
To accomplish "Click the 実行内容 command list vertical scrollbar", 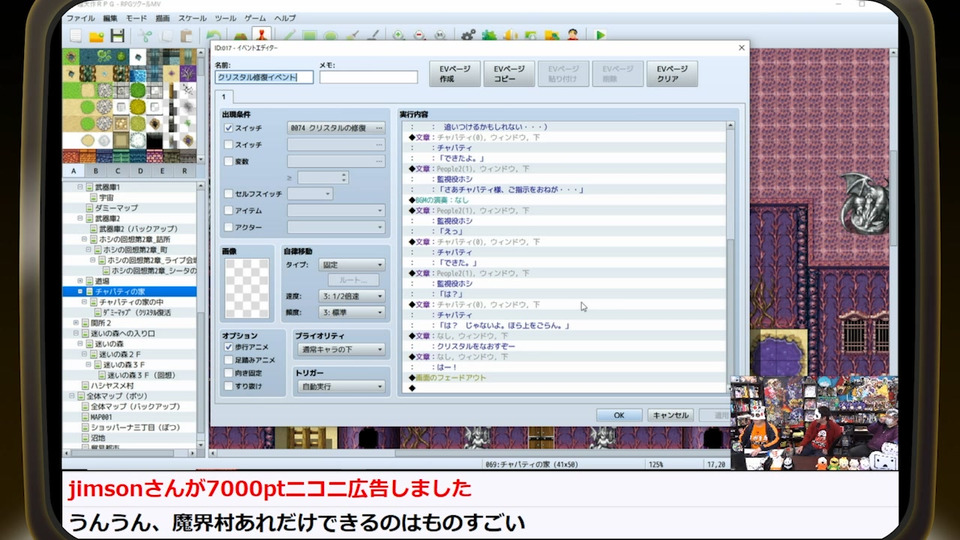I will 730,257.
